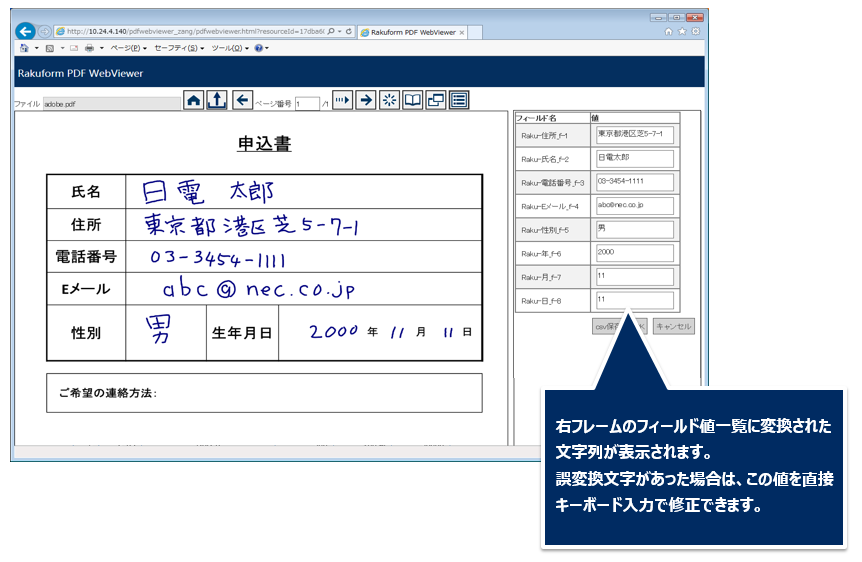Go to next page with right arrow
862x562 pixels.
click(x=366, y=100)
